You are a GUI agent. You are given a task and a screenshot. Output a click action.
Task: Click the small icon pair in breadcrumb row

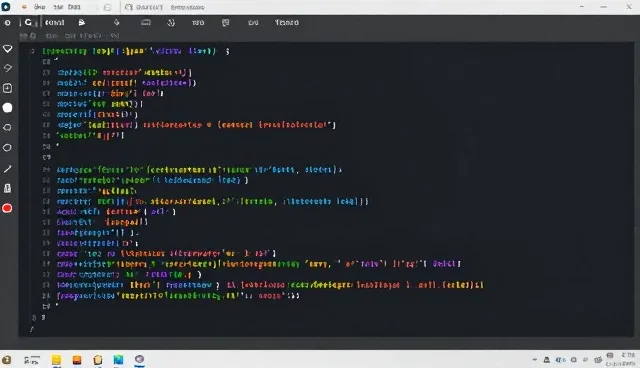click(x=28, y=36)
